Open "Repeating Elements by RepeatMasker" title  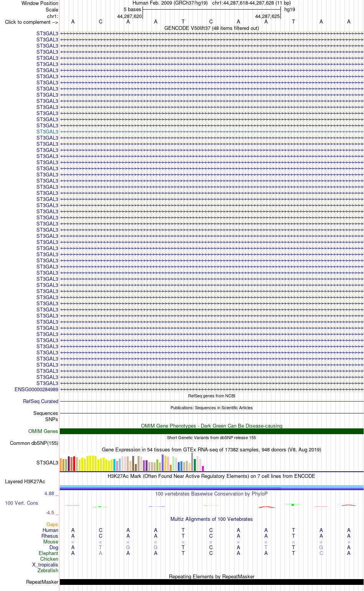click(212, 576)
